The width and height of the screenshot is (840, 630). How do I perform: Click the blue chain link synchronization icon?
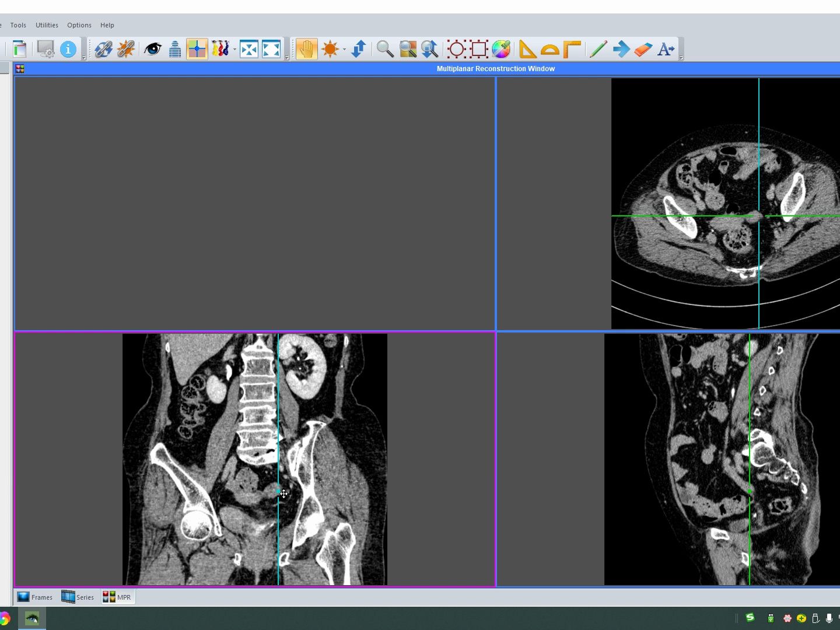103,49
